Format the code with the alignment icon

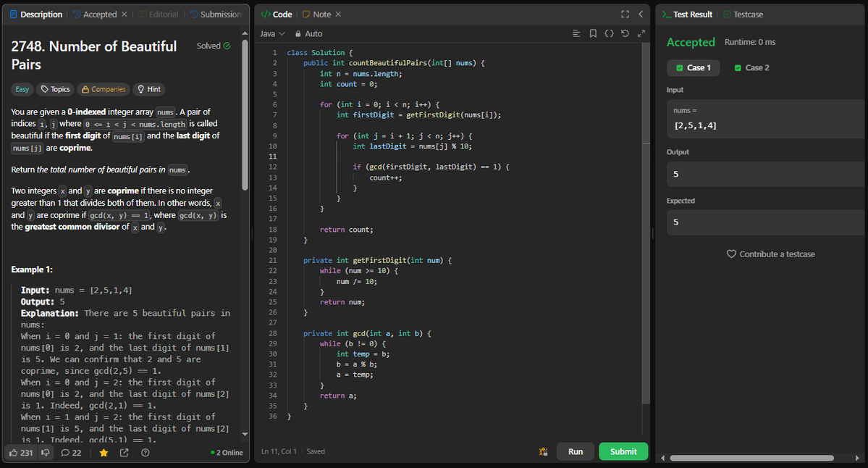click(x=576, y=33)
